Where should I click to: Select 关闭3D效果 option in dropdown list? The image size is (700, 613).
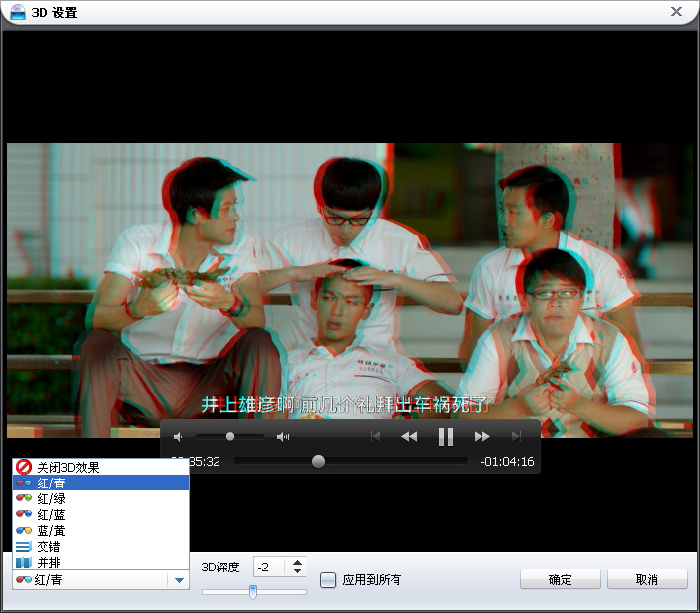tap(101, 467)
